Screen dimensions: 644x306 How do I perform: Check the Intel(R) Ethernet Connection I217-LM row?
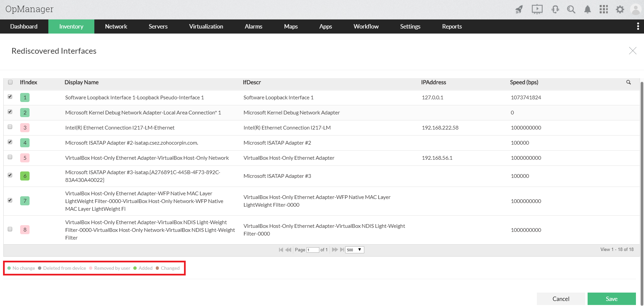(10, 127)
